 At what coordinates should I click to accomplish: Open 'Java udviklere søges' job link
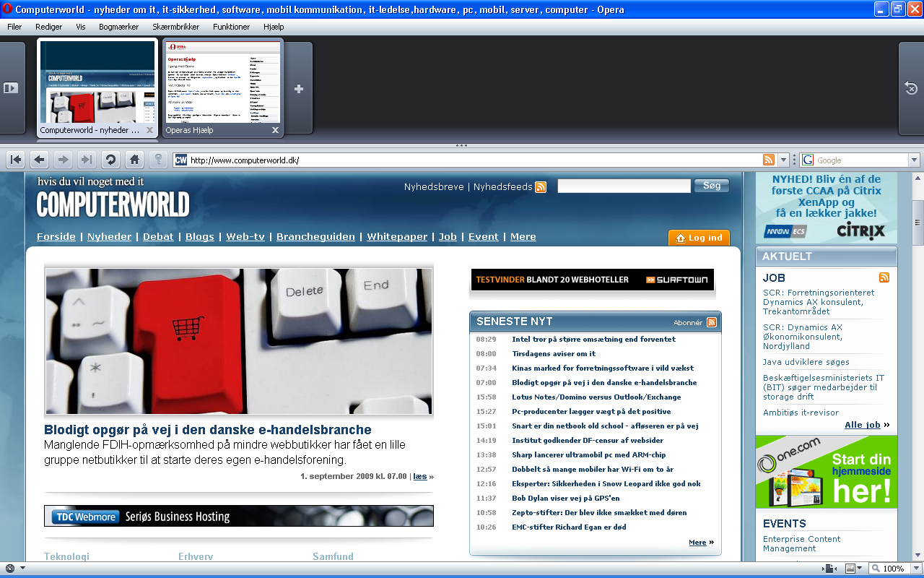click(x=806, y=362)
